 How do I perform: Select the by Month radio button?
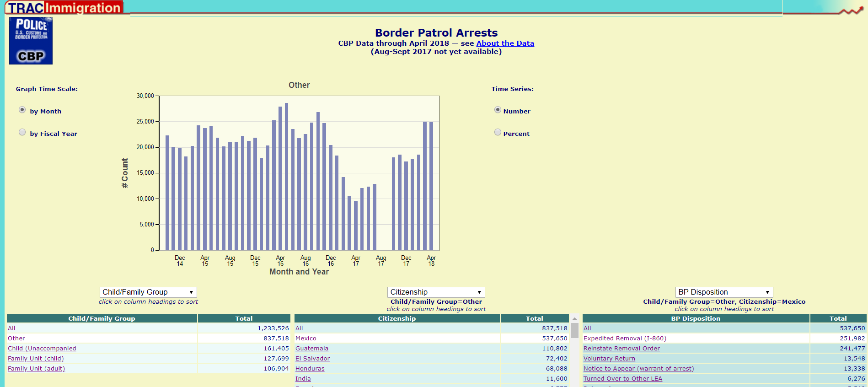point(22,110)
